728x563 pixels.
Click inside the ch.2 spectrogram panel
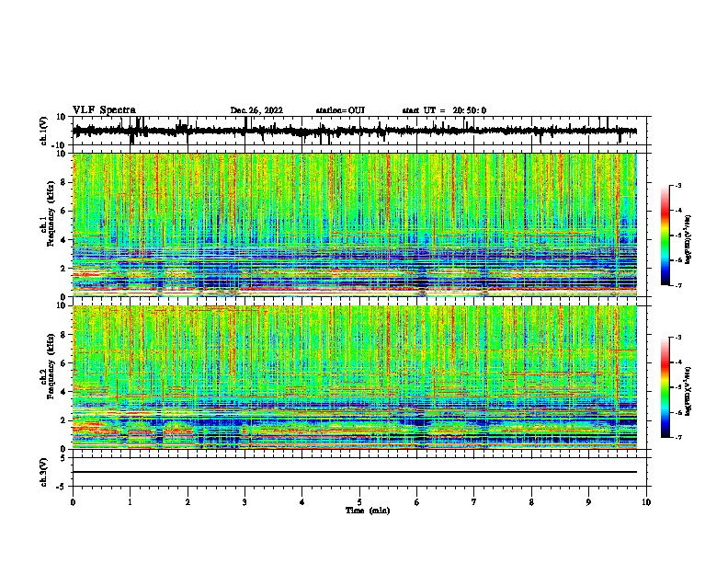(x=354, y=377)
